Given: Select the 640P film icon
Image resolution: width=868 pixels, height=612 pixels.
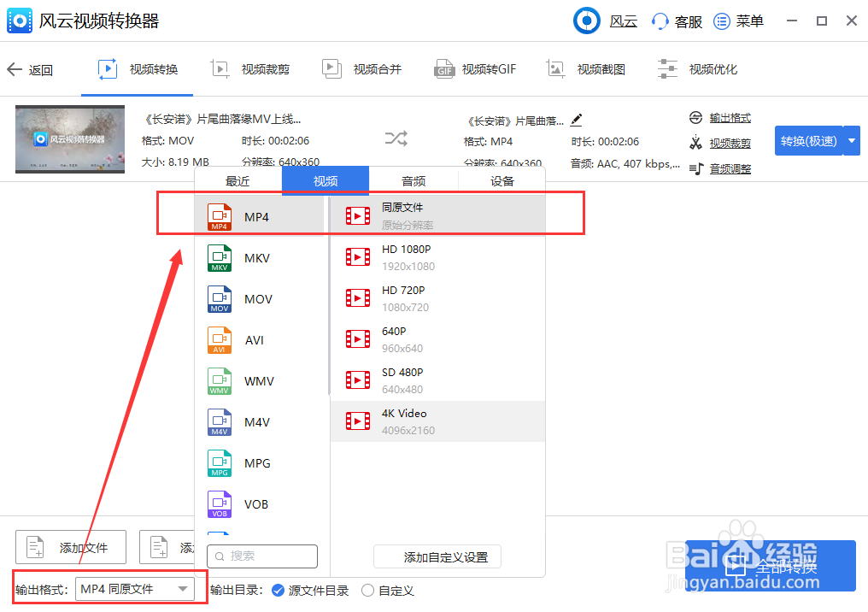Looking at the screenshot, I should 358,339.
